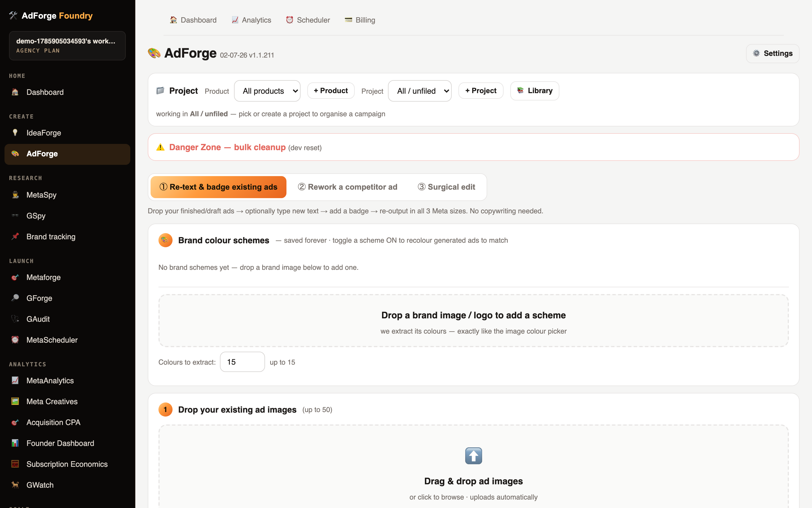
Task: Click the Subscription Economics abacus icon
Action: coord(15,464)
